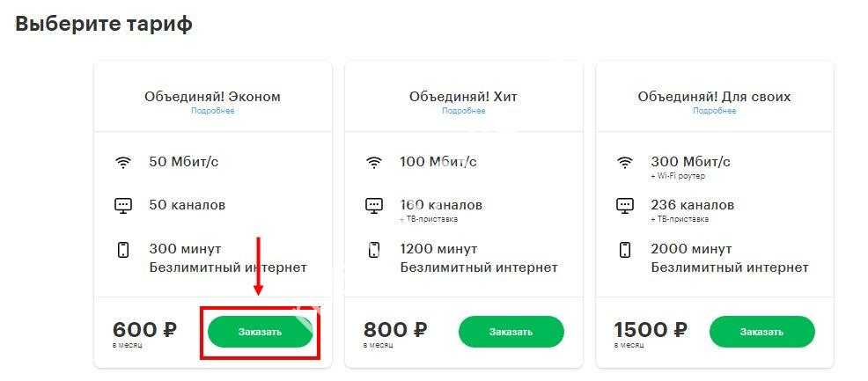View Подробнее details for Объединяй! Для своих

point(714,112)
